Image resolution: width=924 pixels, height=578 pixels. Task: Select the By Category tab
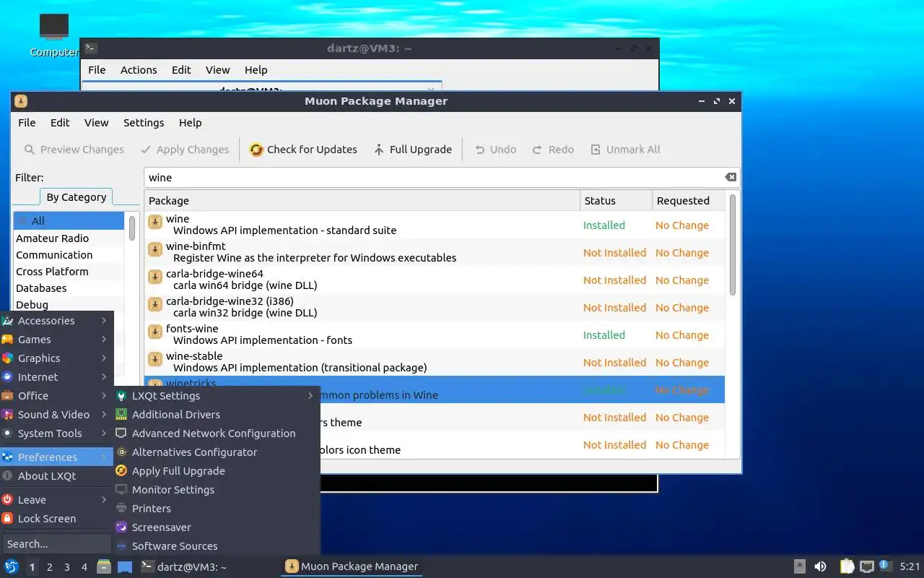tap(77, 197)
